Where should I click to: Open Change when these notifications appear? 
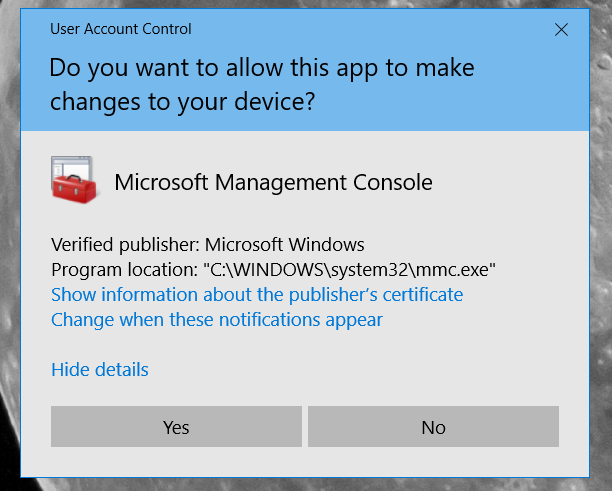pos(217,320)
